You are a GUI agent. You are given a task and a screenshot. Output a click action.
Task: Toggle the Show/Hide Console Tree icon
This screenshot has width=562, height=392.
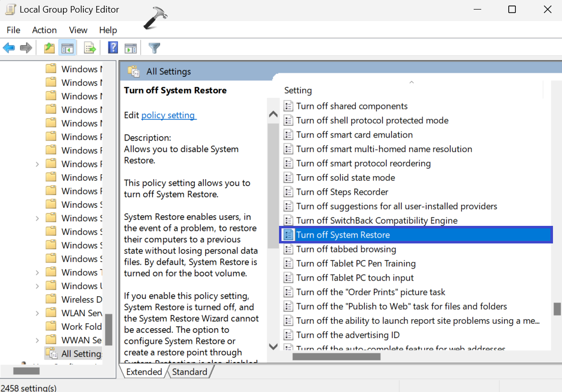(67, 48)
